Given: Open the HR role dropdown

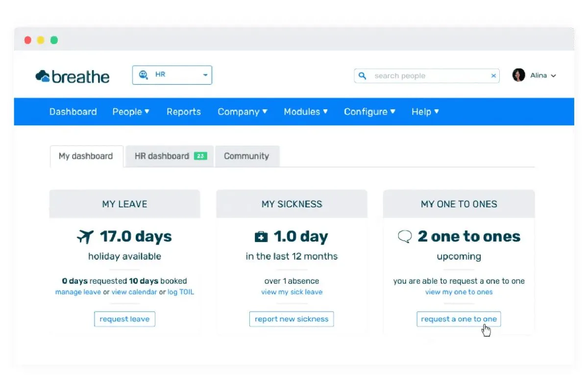Looking at the screenshot, I should coord(205,75).
